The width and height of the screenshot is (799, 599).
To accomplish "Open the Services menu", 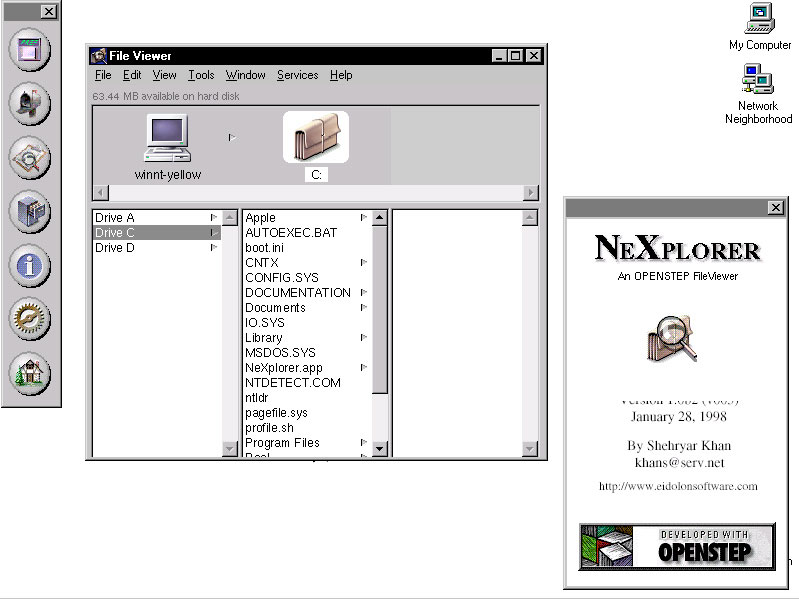I will coord(298,75).
